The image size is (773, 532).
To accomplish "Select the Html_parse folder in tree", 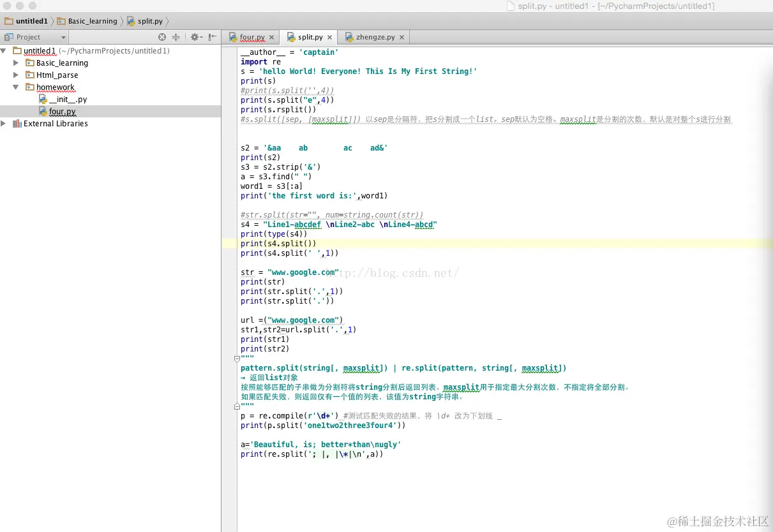I will tap(110, 75).
